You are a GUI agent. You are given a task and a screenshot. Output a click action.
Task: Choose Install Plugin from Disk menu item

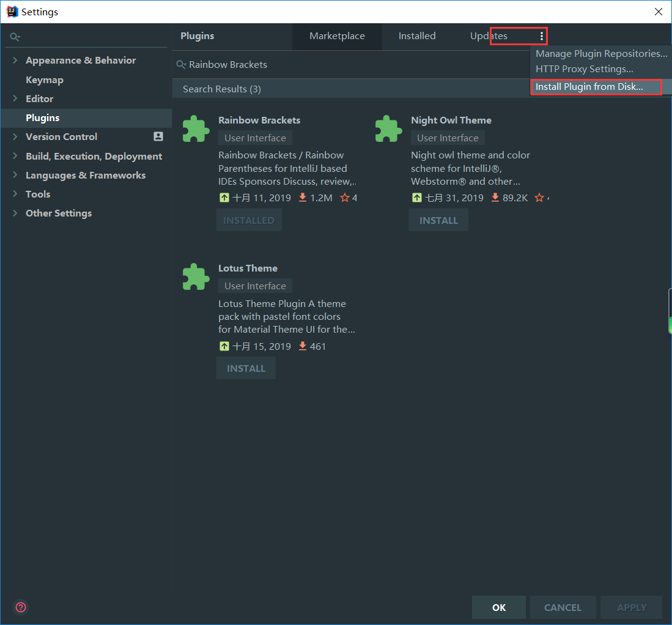tap(589, 87)
